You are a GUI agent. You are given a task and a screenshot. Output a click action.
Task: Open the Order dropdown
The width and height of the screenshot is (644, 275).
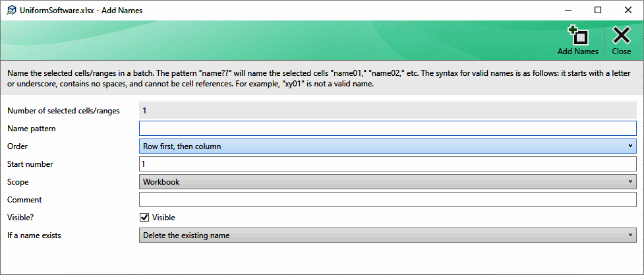pyautogui.click(x=388, y=146)
